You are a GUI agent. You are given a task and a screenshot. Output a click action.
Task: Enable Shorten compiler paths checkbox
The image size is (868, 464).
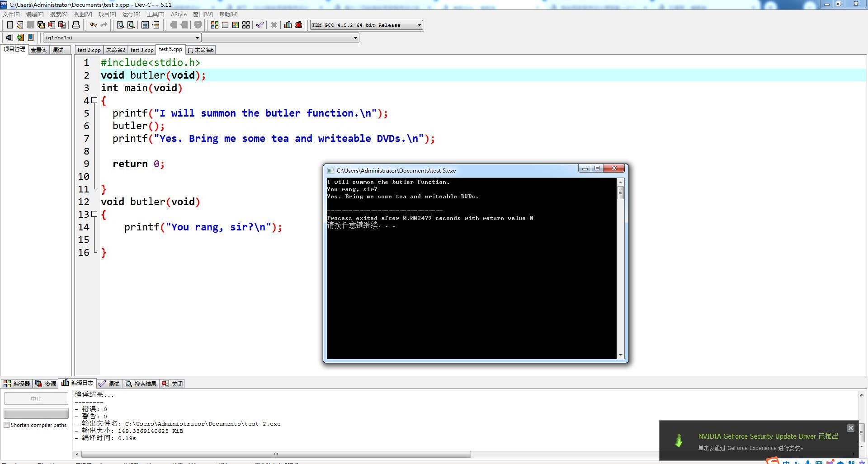(7, 425)
